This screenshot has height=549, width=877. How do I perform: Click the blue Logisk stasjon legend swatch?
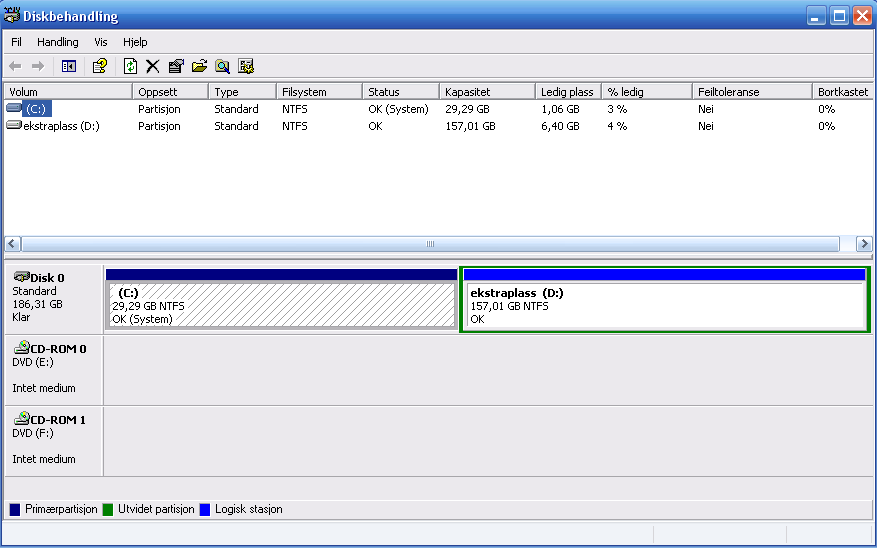[205, 509]
